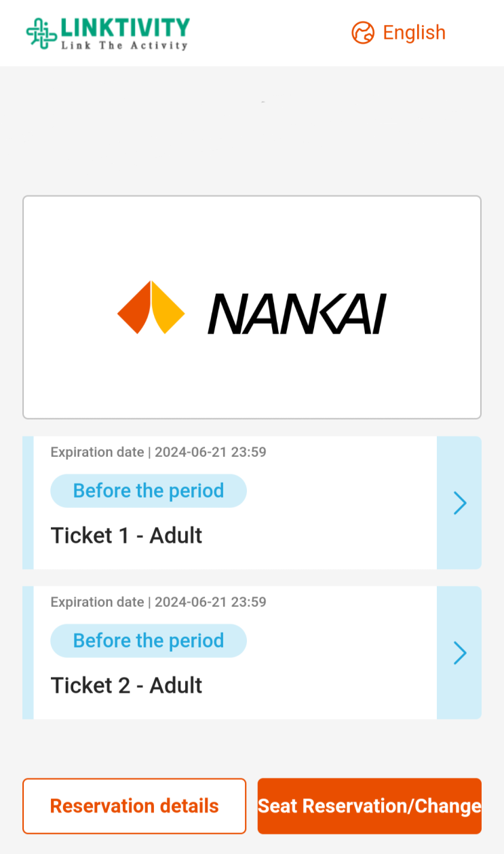Expand Ticket 2 with its chevron arrow
504x854 pixels.
coord(459,653)
